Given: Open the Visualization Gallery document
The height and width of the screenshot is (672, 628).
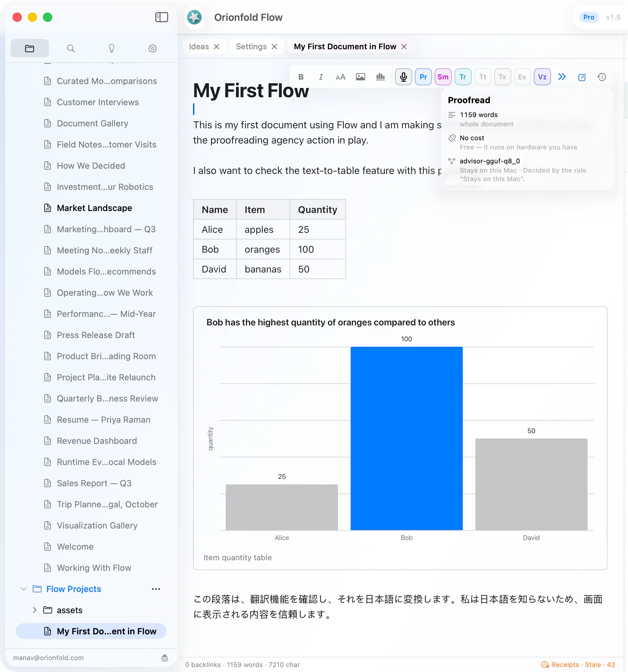Looking at the screenshot, I should [91, 525].
